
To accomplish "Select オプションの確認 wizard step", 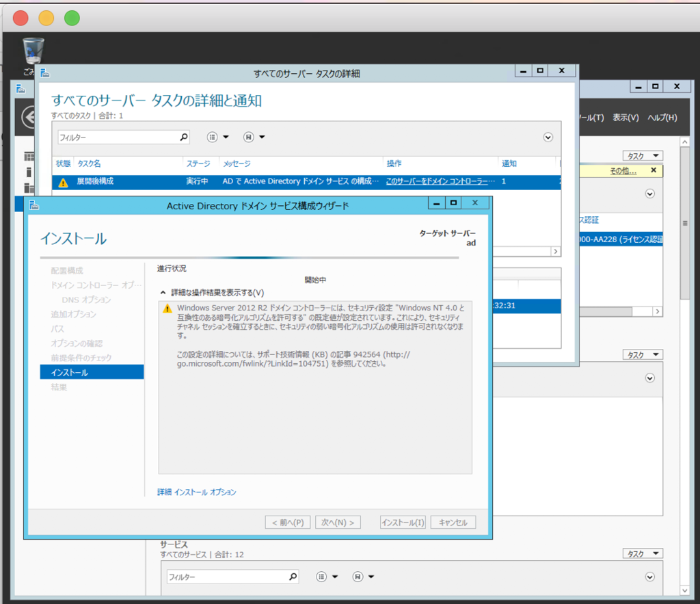I will (77, 343).
